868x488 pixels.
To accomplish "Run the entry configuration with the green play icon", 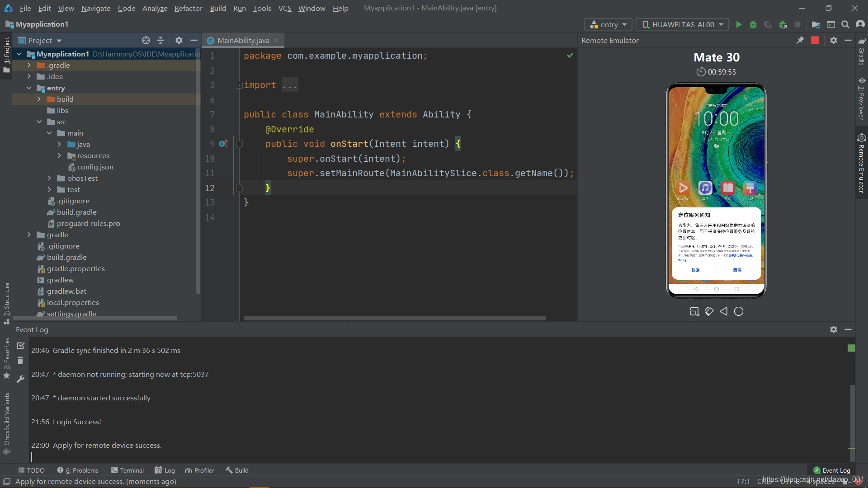I will (739, 24).
